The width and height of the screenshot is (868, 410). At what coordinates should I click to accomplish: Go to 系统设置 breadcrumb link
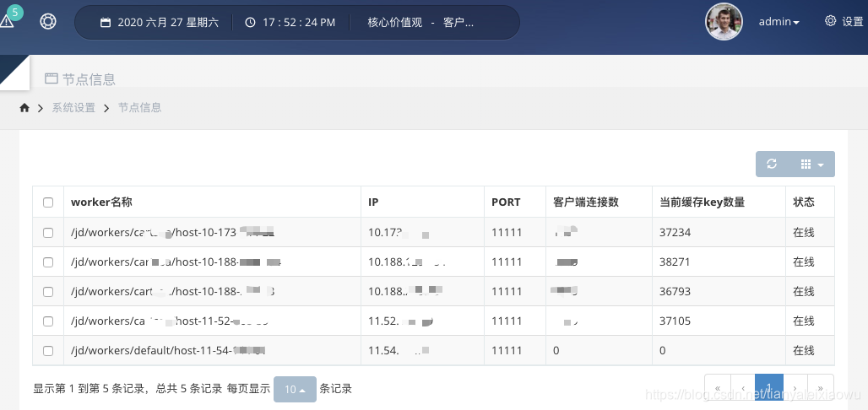(x=73, y=108)
